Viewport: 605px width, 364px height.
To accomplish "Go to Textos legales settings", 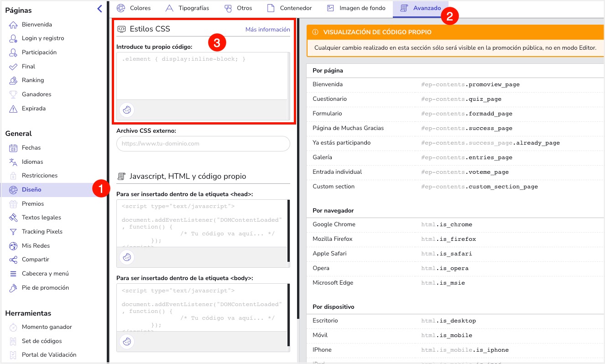I will [42, 218].
